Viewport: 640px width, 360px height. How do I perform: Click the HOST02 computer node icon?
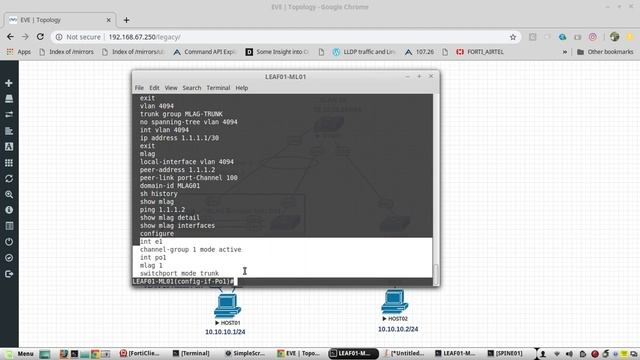tap(394, 302)
